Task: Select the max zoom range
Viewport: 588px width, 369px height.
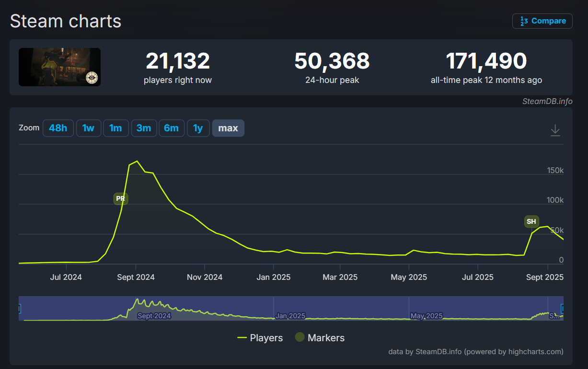Action: click(x=228, y=128)
